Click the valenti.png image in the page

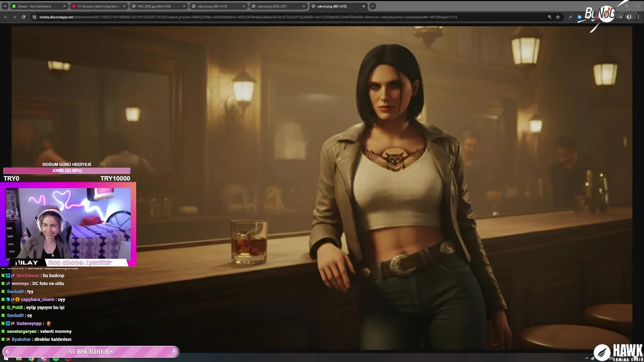pyautogui.click(x=322, y=188)
